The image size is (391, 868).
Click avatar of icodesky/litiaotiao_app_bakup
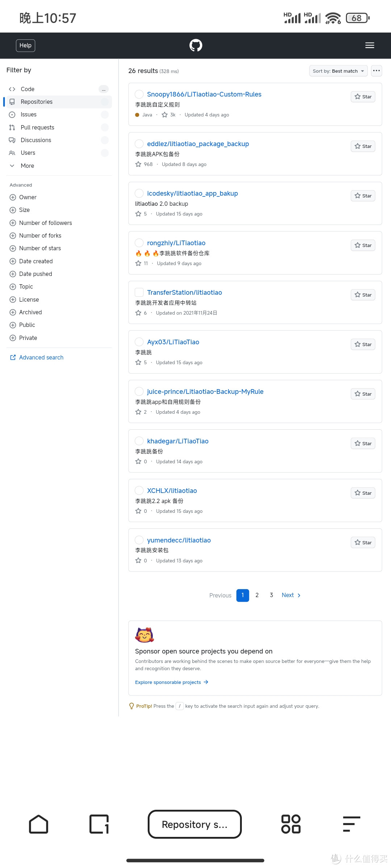point(139,193)
